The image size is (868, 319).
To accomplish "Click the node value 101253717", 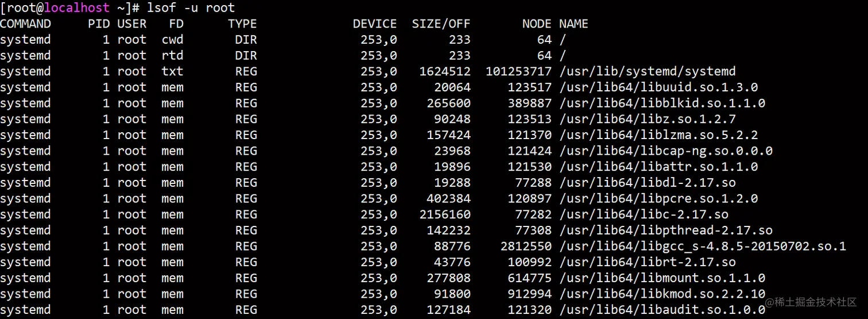I will coord(518,72).
